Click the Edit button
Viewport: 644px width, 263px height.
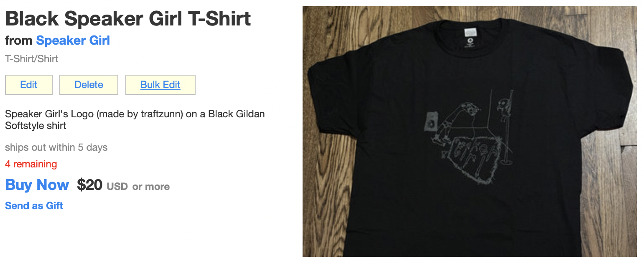[29, 85]
